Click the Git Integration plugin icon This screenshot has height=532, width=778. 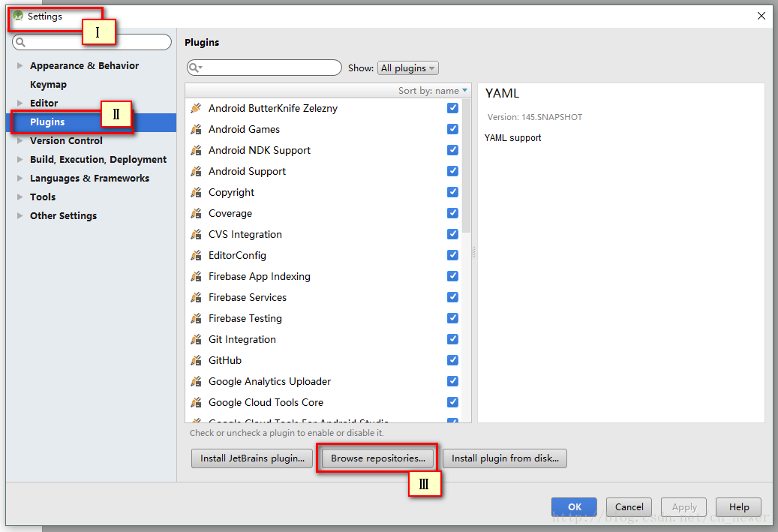pyautogui.click(x=196, y=339)
